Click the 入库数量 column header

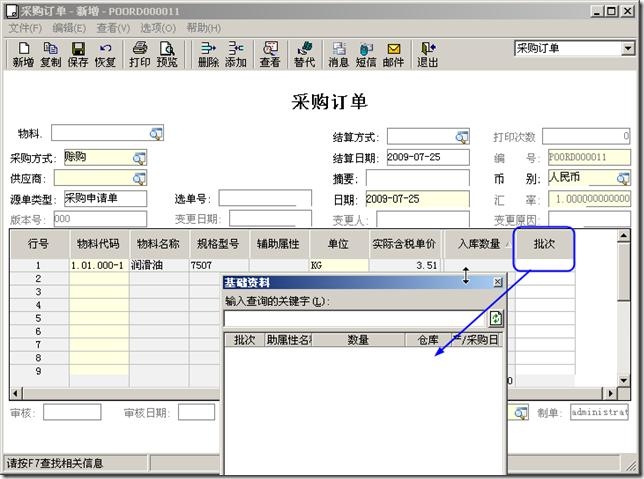click(x=478, y=243)
